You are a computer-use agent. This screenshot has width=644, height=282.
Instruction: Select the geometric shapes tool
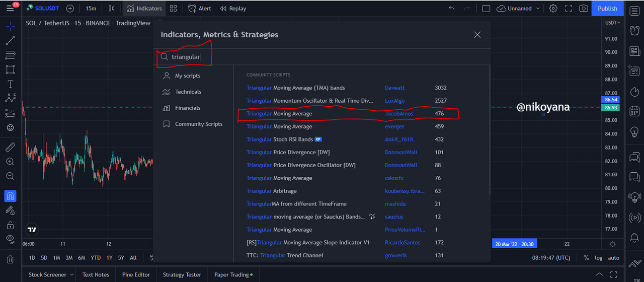click(x=10, y=69)
